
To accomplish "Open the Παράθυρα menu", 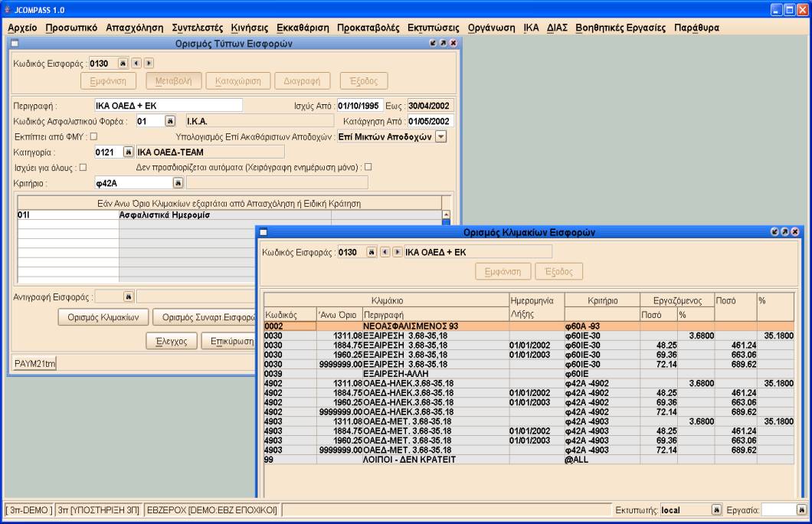I will 696,28.
